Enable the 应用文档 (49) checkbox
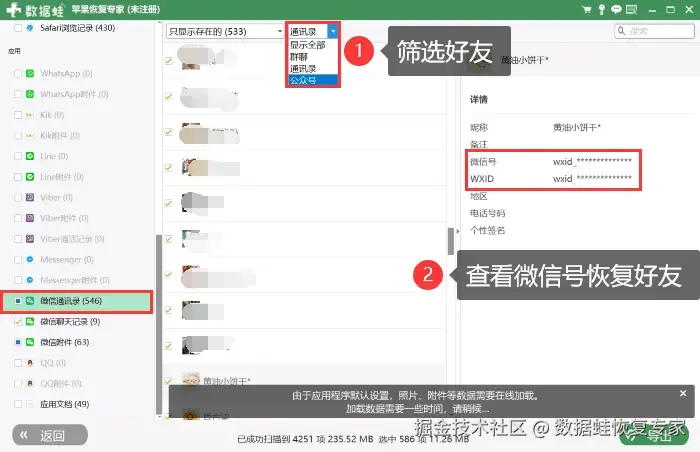The height and width of the screenshot is (452, 700). pyautogui.click(x=18, y=404)
